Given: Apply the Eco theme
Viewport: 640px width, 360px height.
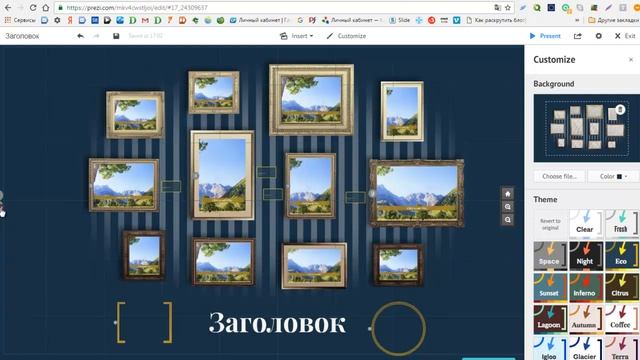Looking at the screenshot, I should click(x=622, y=256).
